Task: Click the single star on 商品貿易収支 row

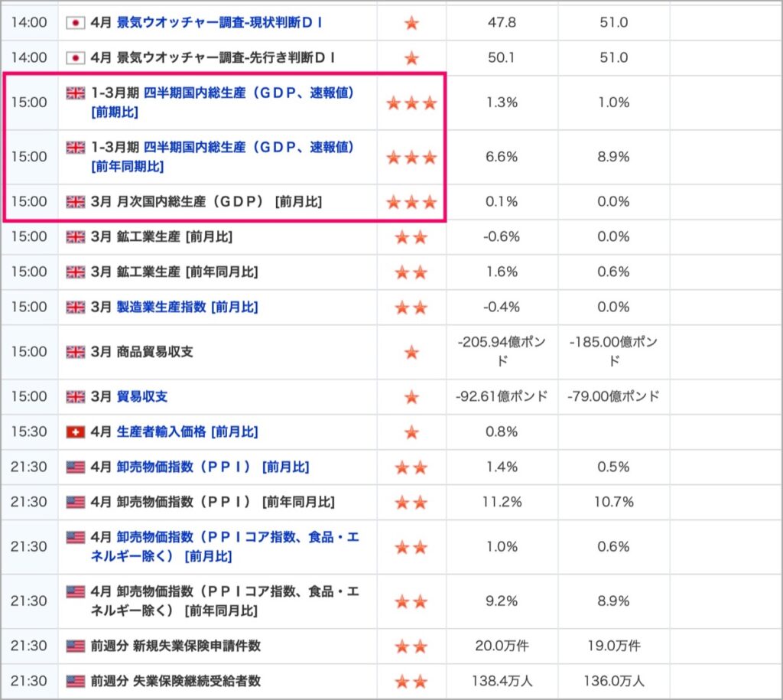Action: (x=411, y=352)
